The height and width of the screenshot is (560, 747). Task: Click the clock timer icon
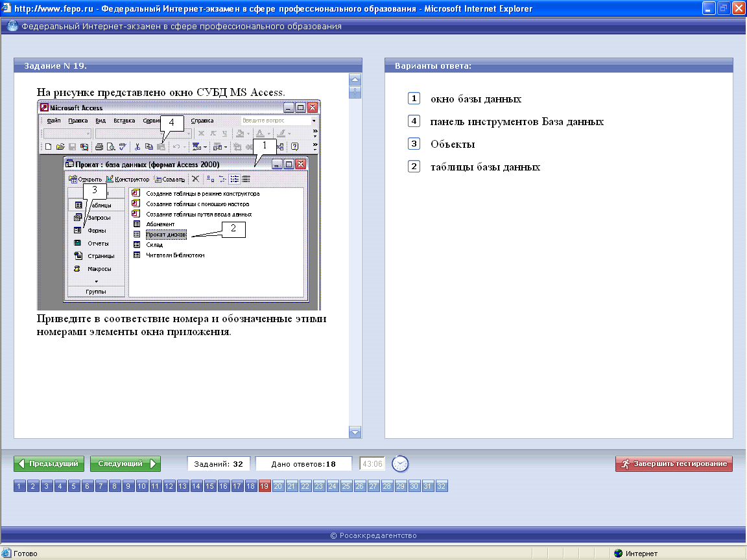400,464
